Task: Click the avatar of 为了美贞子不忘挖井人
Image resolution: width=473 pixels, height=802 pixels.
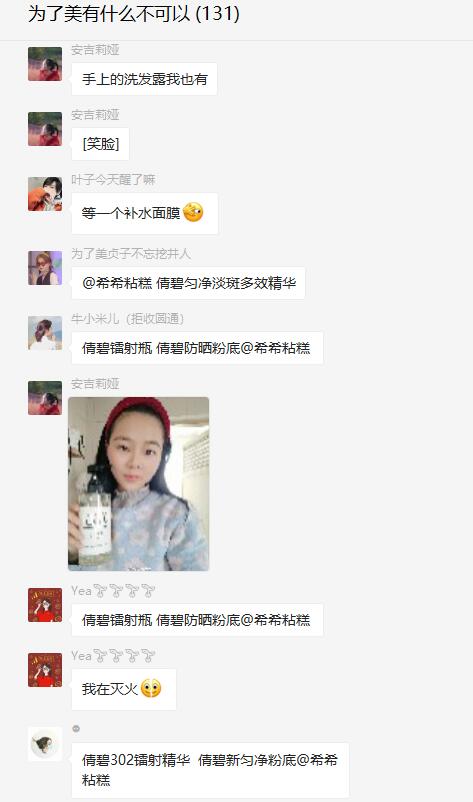Action: coord(45,268)
